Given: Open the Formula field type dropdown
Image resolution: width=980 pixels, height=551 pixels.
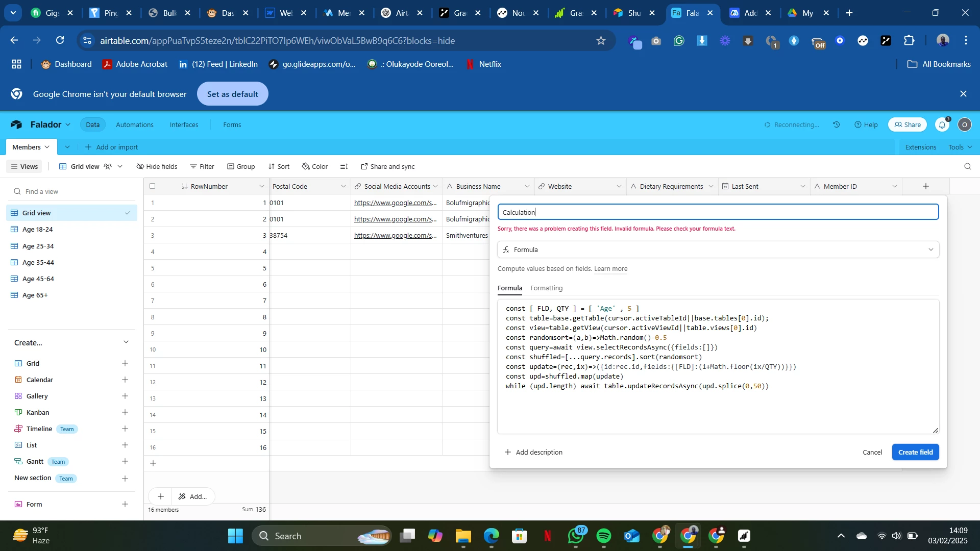Looking at the screenshot, I should tap(718, 250).
